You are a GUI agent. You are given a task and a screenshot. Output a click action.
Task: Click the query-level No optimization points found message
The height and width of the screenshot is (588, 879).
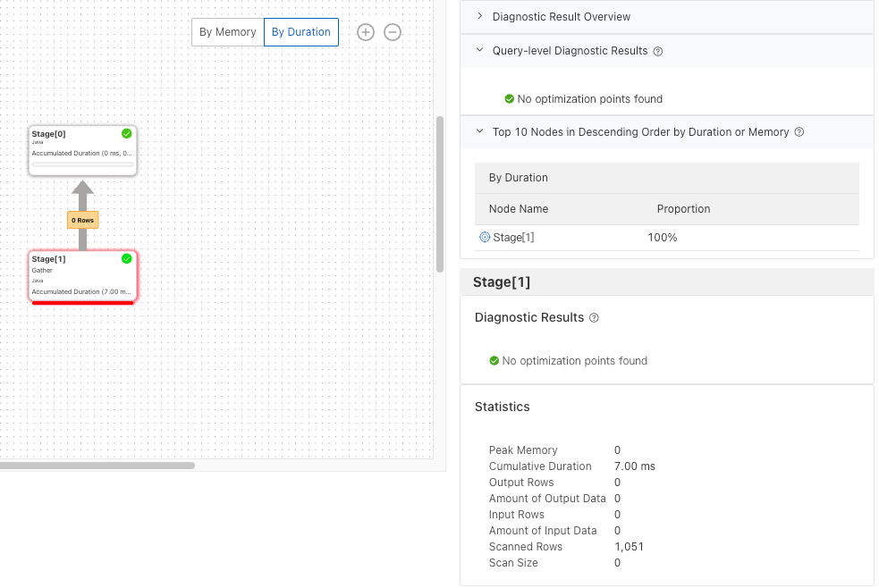[590, 99]
